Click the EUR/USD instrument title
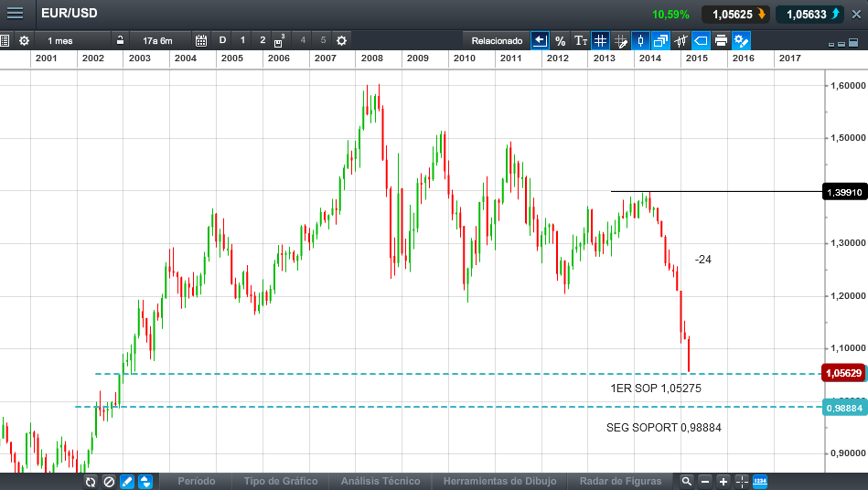 pos(70,14)
